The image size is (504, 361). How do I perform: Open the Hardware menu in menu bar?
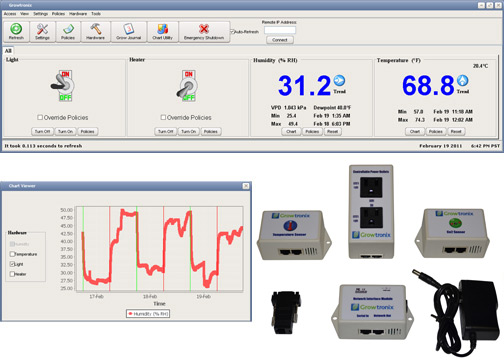pyautogui.click(x=78, y=14)
